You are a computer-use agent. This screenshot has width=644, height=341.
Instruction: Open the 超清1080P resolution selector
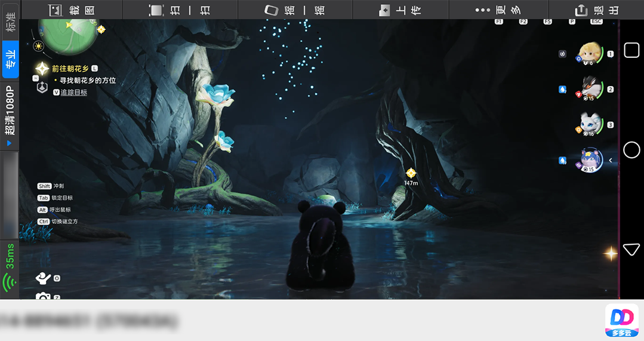click(x=10, y=115)
